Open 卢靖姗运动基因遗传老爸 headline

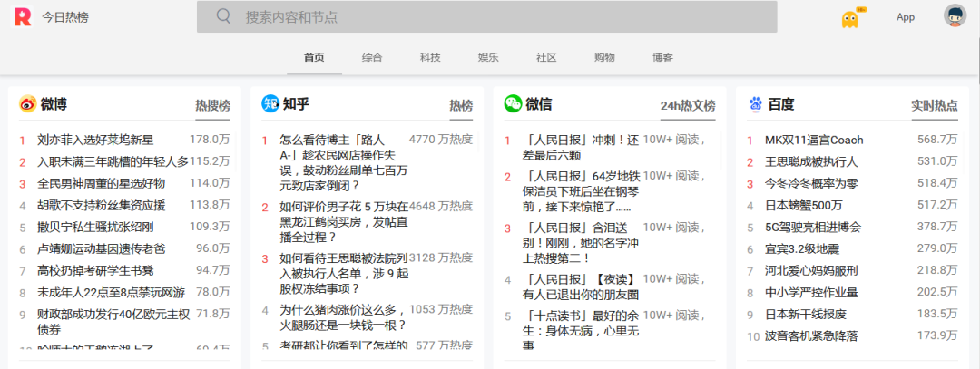(102, 249)
